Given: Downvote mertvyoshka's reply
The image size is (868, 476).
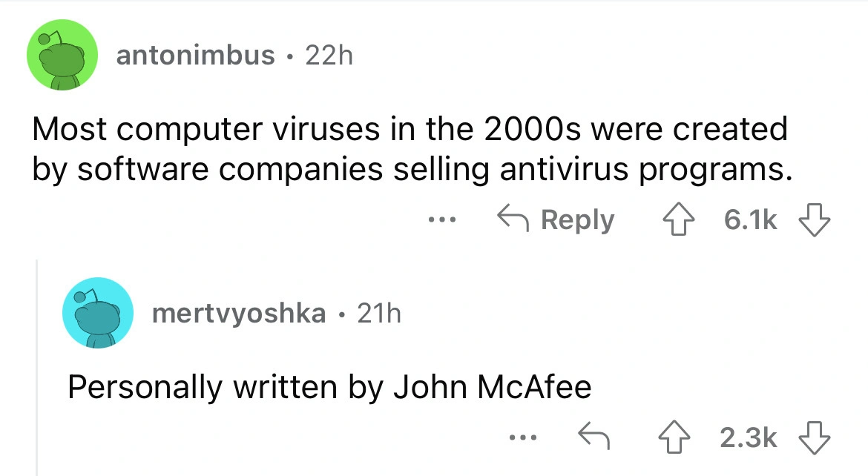Looking at the screenshot, I should click(811, 439).
